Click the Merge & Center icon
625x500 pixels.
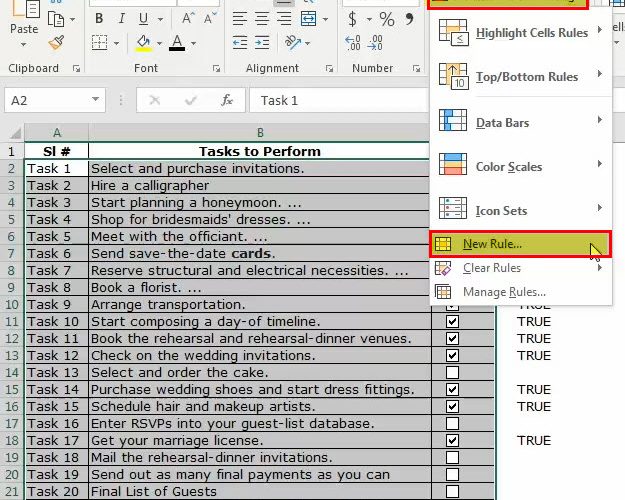click(x=309, y=18)
